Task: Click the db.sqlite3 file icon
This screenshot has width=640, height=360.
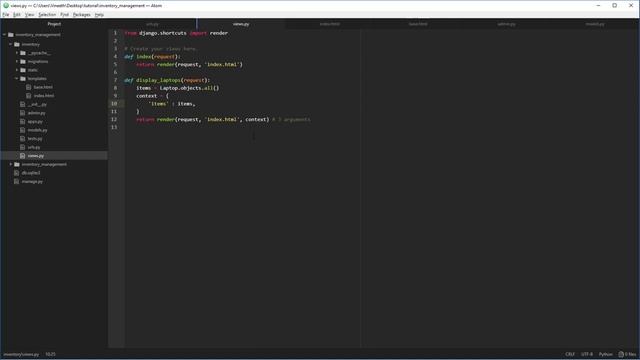Action: 17,173
